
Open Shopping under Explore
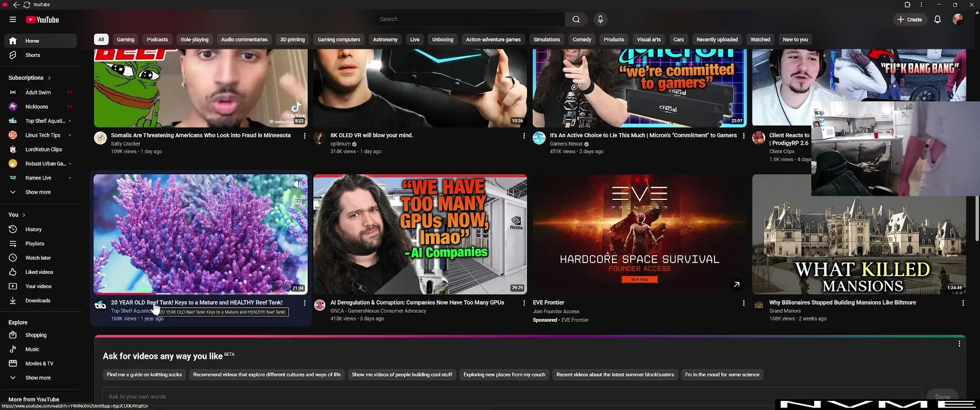tap(40, 335)
